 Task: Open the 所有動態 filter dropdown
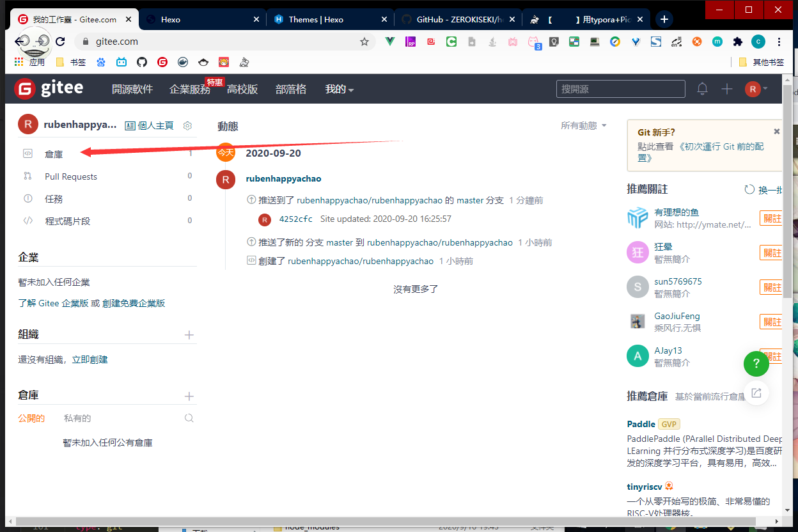point(583,126)
